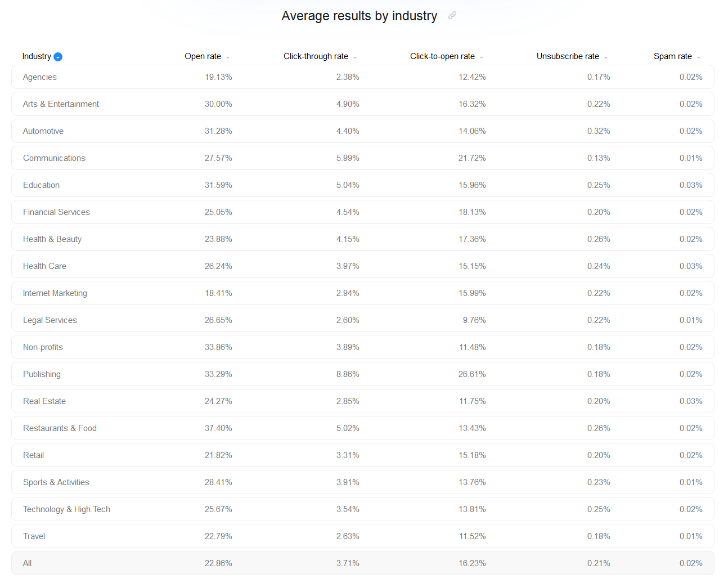The width and height of the screenshot is (728, 583).
Task: Click the sort arrow next to Spam rate
Action: click(699, 57)
